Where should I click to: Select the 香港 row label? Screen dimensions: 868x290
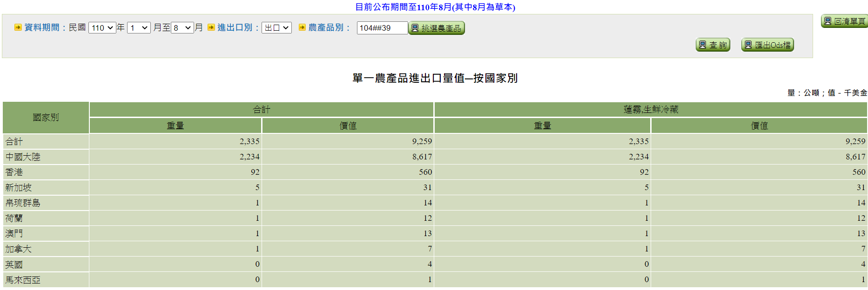(x=14, y=172)
